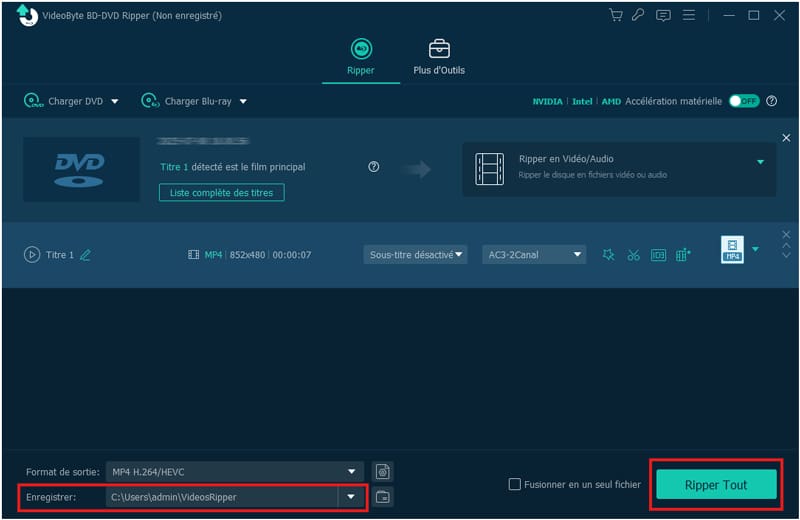Open the Sous-titre désactivé dropdown
This screenshot has width=800, height=520.
click(416, 255)
